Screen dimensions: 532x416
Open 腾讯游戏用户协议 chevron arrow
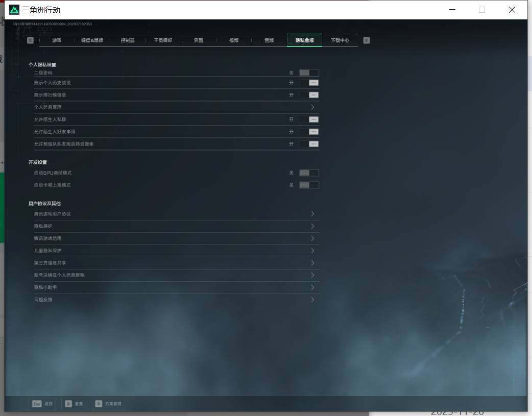(x=312, y=214)
